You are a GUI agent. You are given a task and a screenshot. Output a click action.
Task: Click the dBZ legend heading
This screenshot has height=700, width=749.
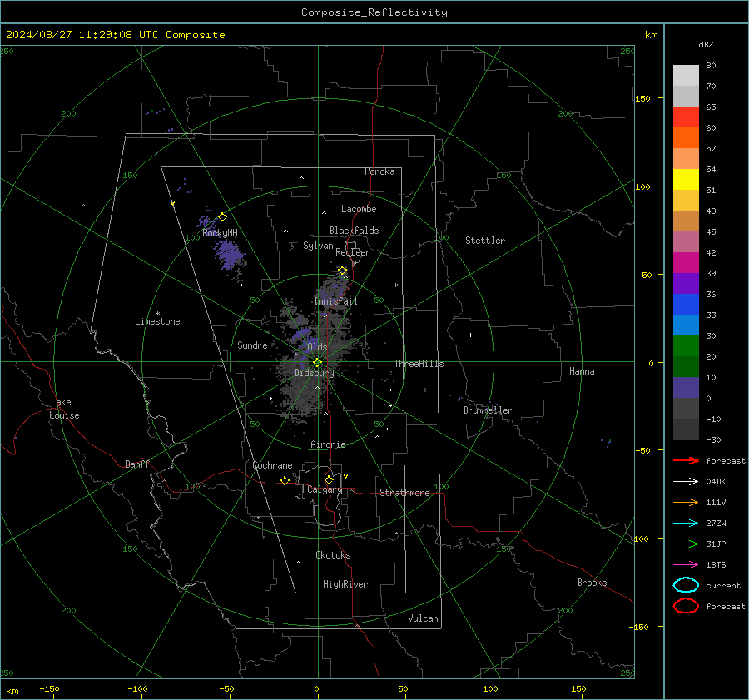706,44
